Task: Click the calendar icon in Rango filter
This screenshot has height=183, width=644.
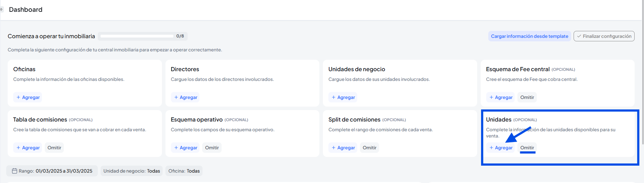Action: point(15,171)
